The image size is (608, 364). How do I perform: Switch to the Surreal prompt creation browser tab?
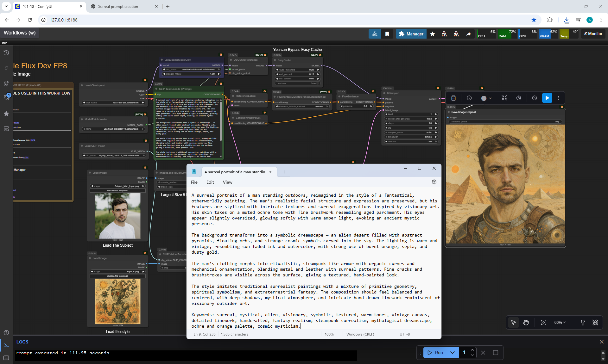pos(118,6)
